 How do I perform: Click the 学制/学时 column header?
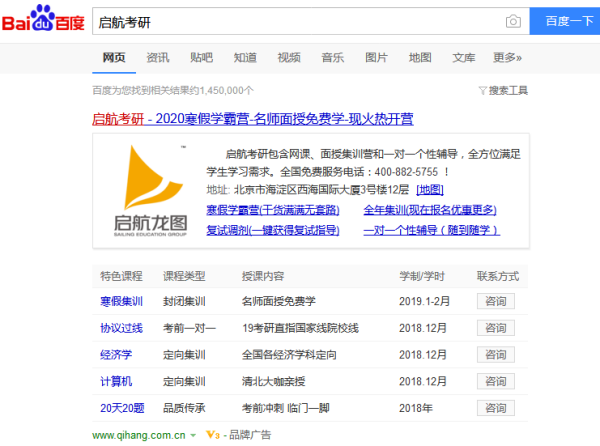pyautogui.click(x=422, y=276)
